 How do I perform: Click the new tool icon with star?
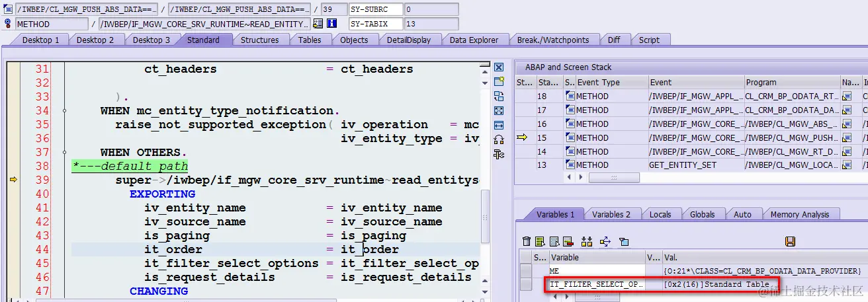(x=499, y=81)
